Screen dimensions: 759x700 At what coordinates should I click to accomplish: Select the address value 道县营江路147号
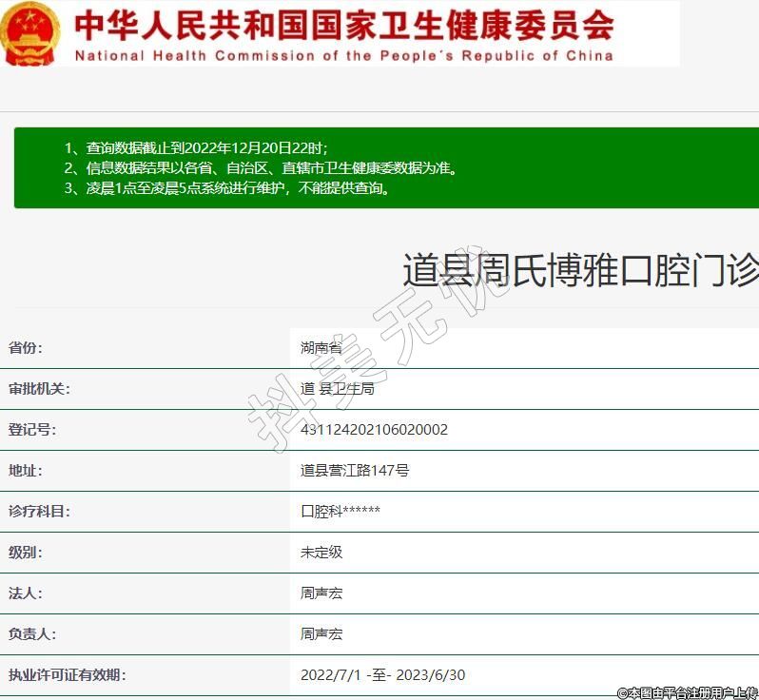coord(355,471)
